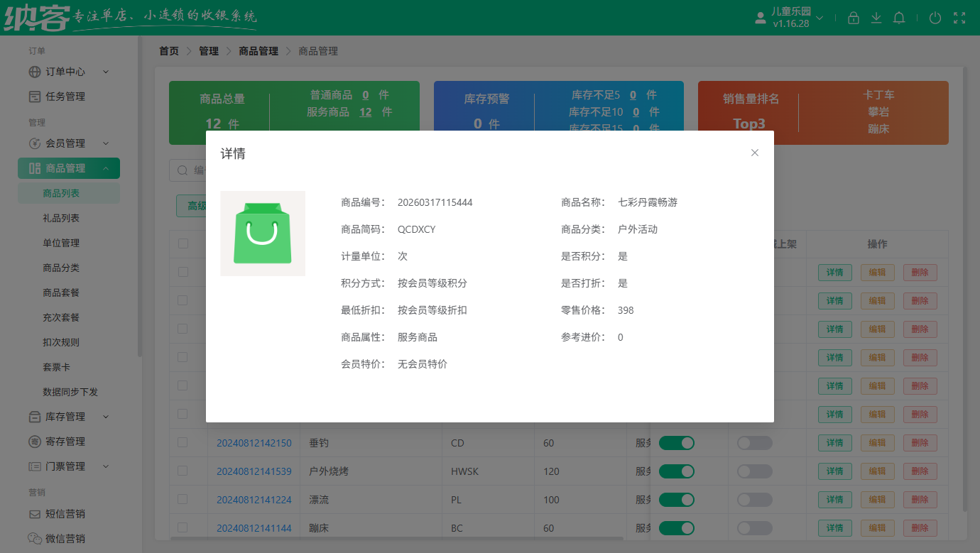Open the notifications bell icon
The height and width of the screenshot is (553, 980).
coord(898,18)
